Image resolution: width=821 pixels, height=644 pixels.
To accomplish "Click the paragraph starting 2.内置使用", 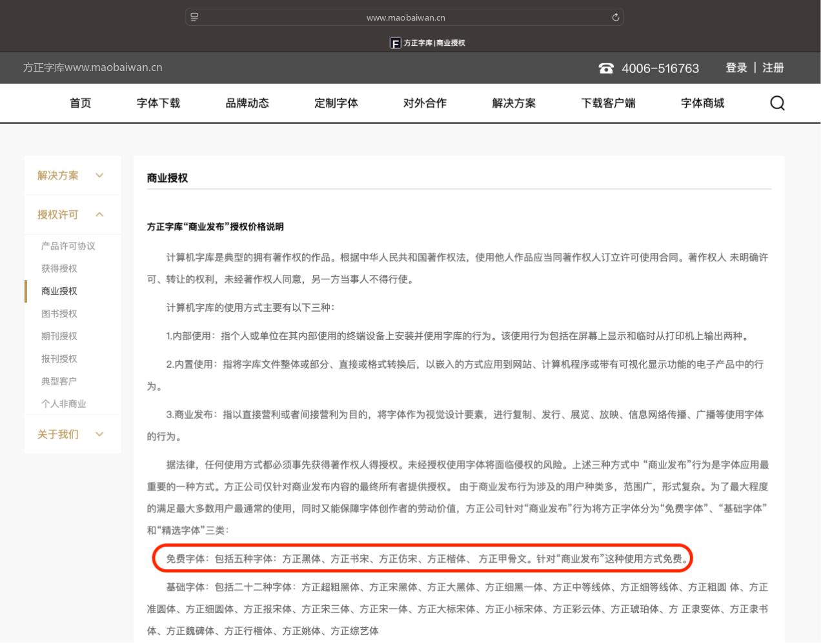I will pyautogui.click(x=456, y=376).
